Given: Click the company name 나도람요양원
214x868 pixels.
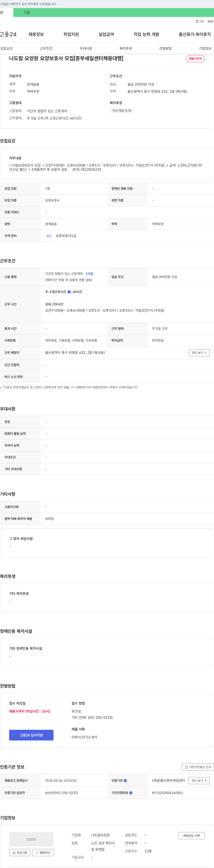Looking at the screenshot, I should 101,835.
